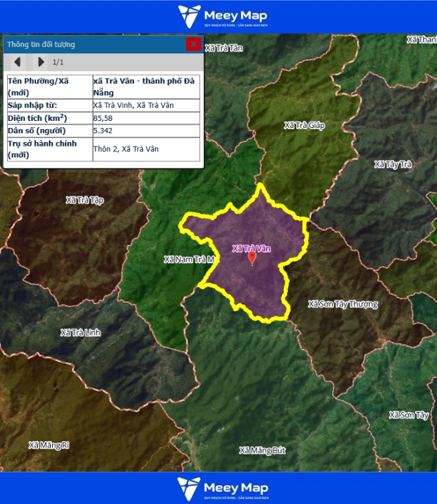Viewport: 437px width, 504px height.
Task: Click the Meey Map logo in footer
Action: [x=223, y=488]
